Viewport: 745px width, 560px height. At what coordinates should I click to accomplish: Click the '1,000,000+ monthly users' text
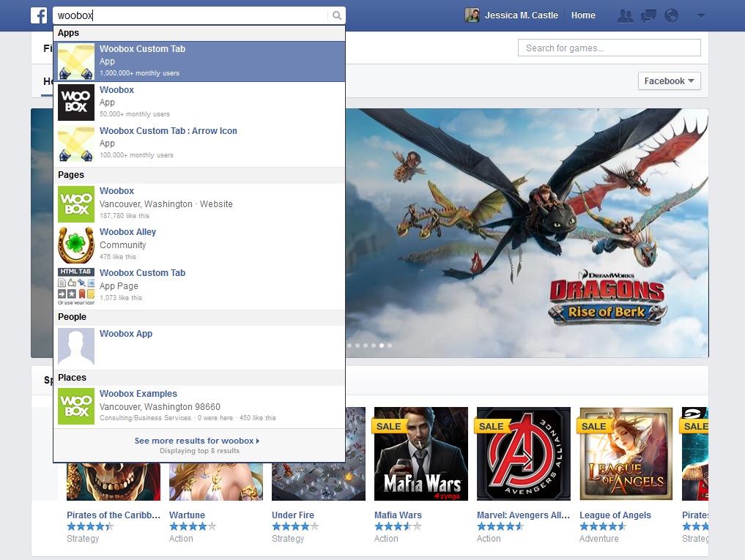[139, 73]
